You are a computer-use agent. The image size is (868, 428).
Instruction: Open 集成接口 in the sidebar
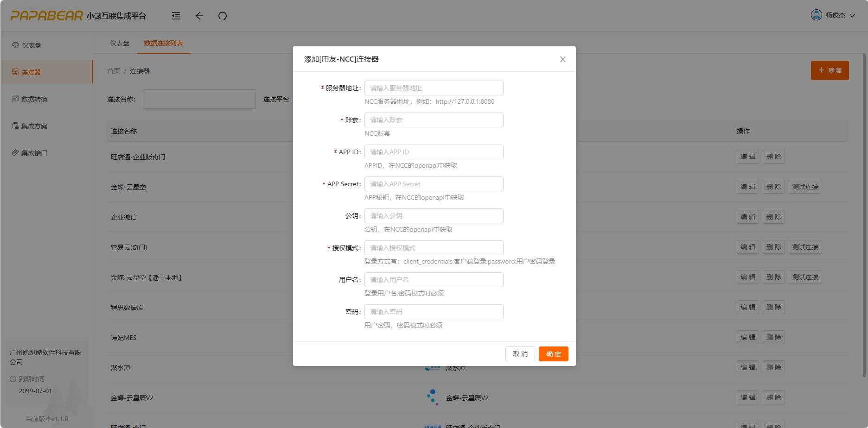[34, 153]
